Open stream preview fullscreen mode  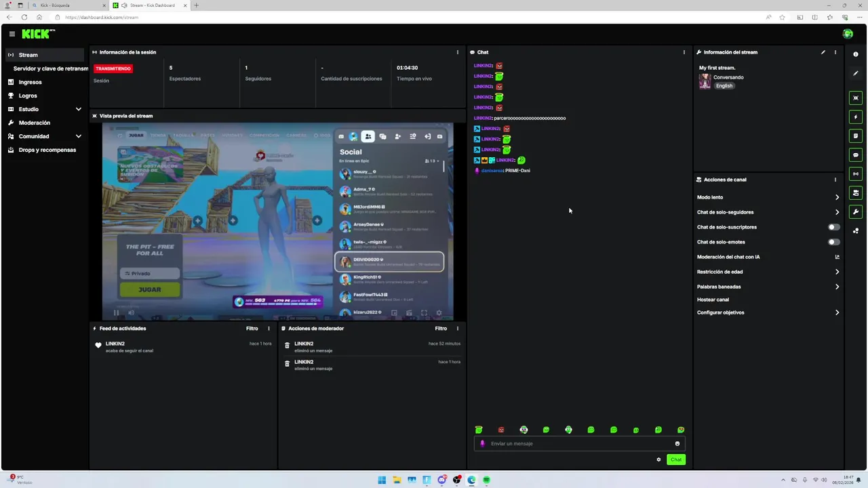click(x=424, y=312)
